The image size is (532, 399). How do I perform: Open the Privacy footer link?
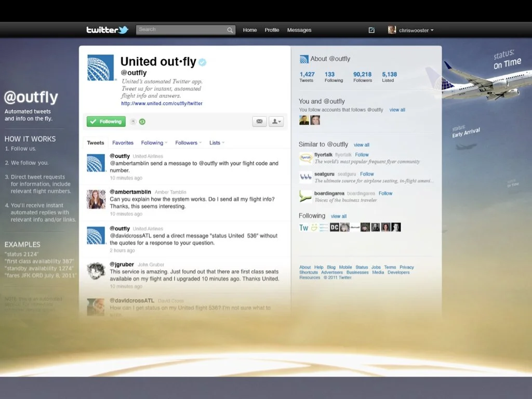coord(406,268)
